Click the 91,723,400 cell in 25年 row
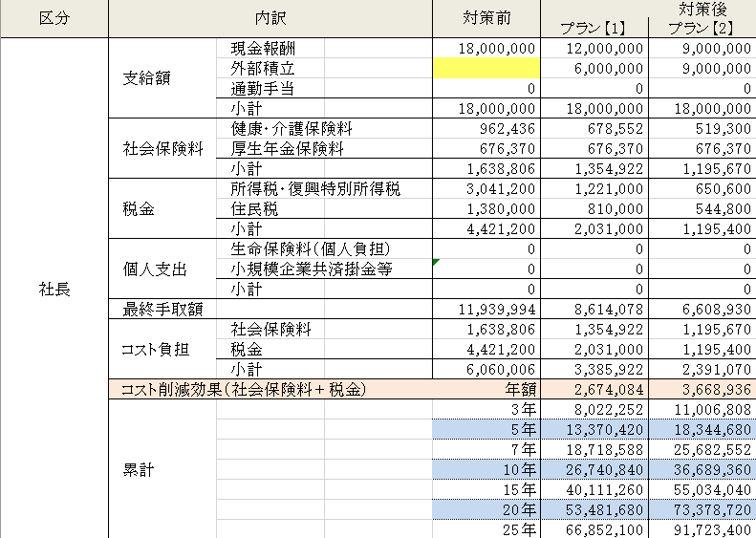The image size is (756, 538). [702, 529]
